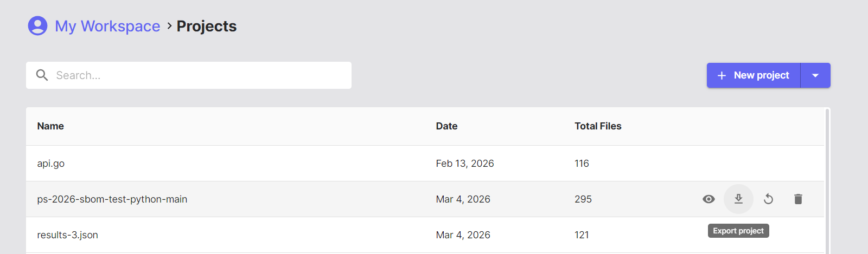Click the New project button
868x254 pixels.
pyautogui.click(x=754, y=75)
